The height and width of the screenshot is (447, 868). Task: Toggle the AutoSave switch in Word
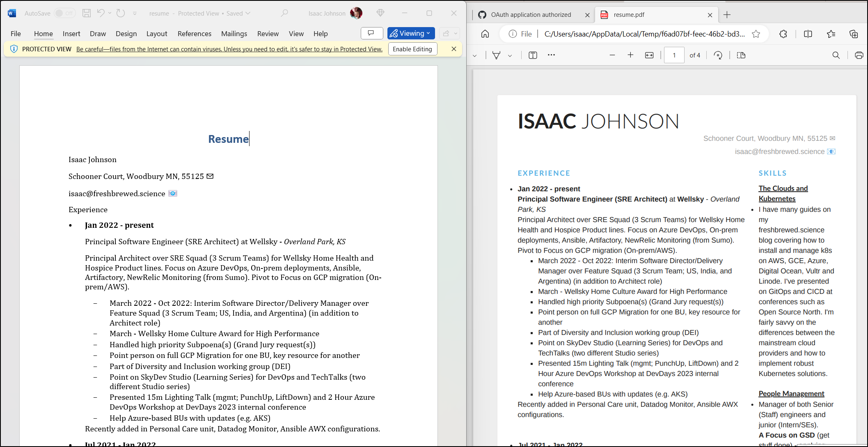(x=65, y=13)
